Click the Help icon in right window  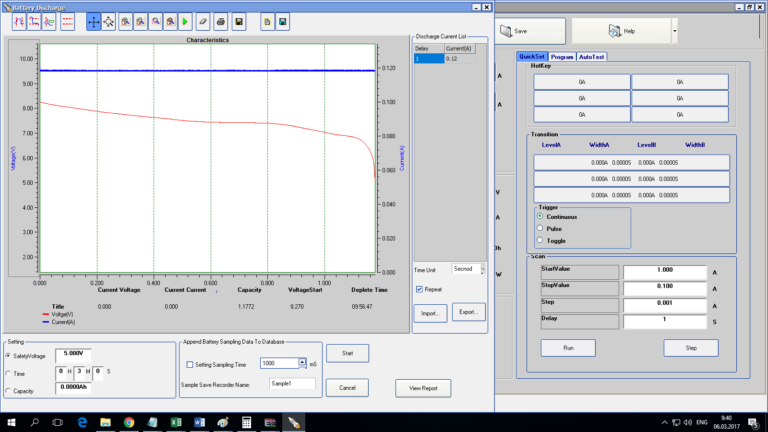(614, 31)
